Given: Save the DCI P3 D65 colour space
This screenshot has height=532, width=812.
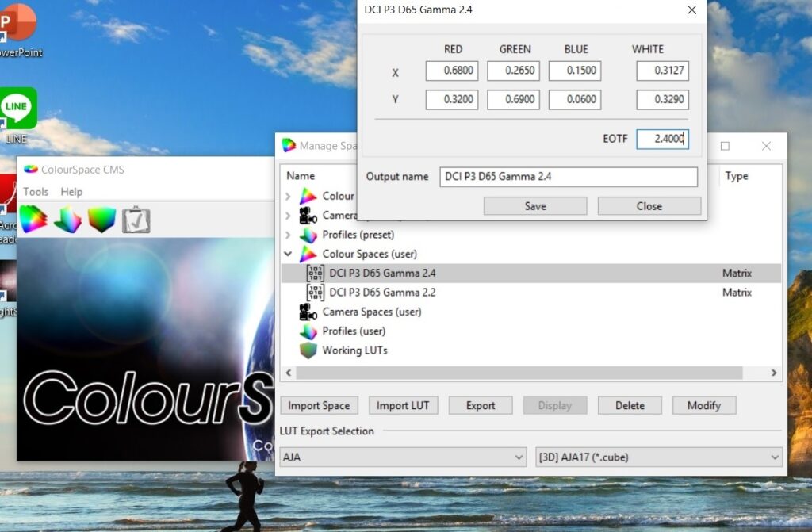Looking at the screenshot, I should (x=535, y=206).
